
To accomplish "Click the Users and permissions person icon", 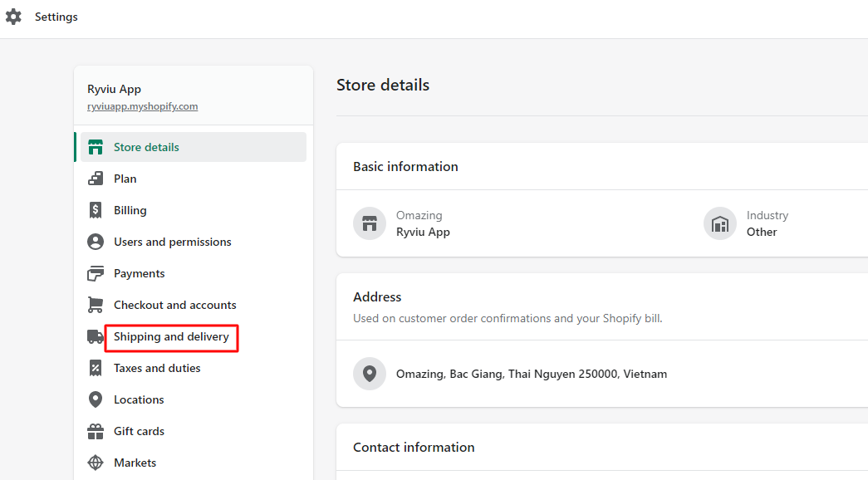I will 96,242.
